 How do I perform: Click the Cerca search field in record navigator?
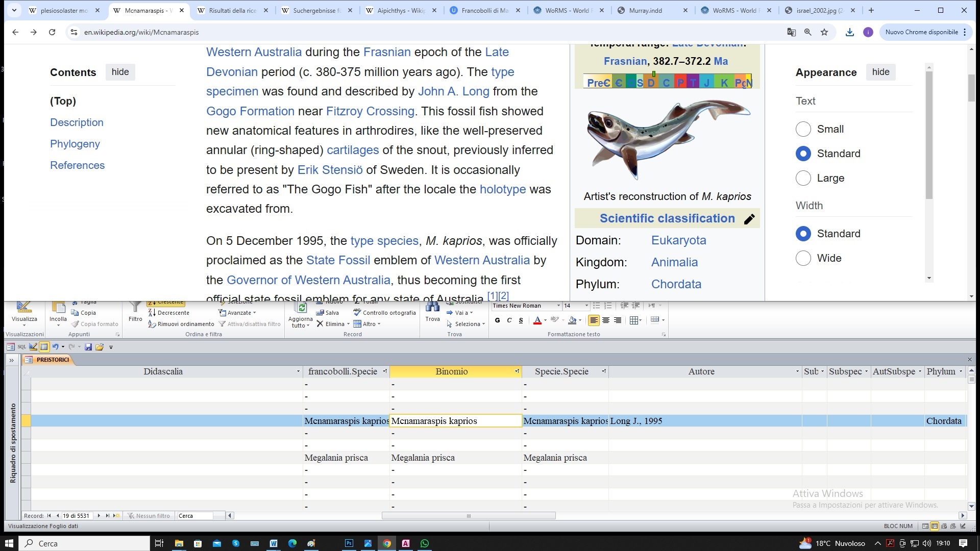(194, 516)
